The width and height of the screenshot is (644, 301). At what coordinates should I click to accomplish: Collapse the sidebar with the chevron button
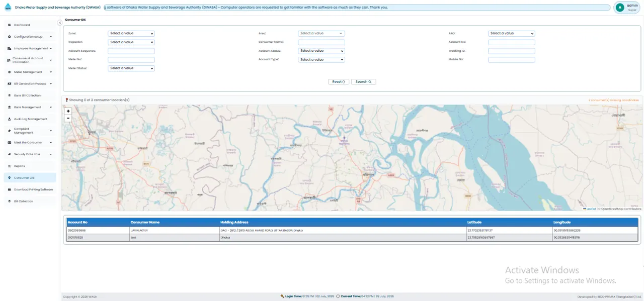pyautogui.click(x=60, y=23)
